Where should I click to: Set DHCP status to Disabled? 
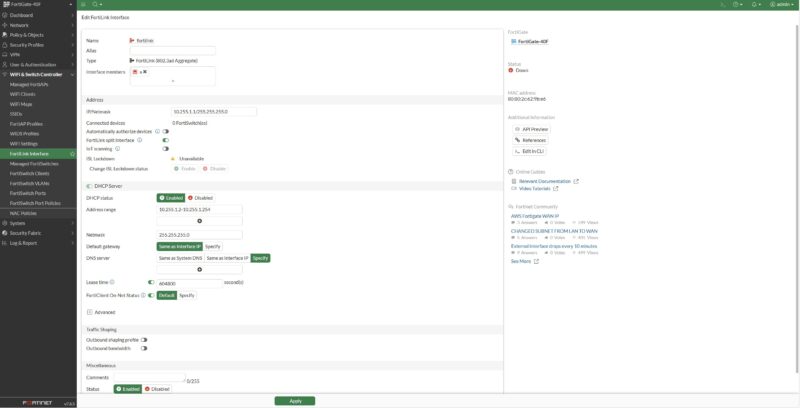201,198
